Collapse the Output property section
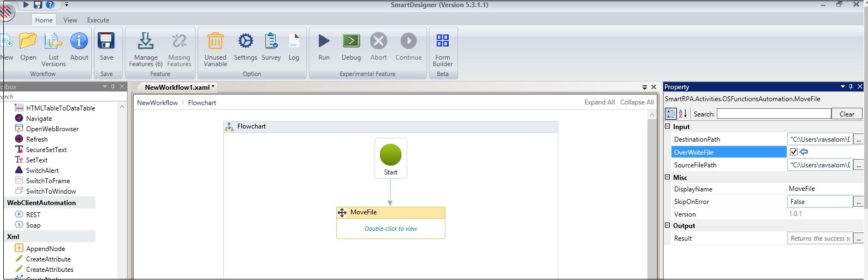 point(668,225)
